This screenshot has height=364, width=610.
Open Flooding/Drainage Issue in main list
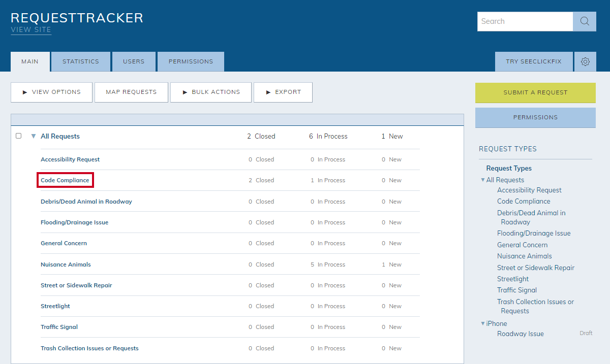pos(74,222)
